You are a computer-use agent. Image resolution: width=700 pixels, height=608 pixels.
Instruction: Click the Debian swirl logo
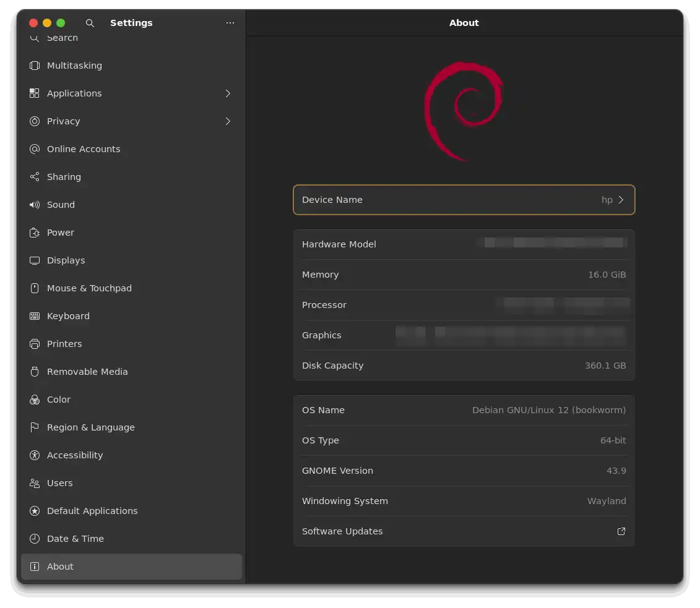[464, 111]
